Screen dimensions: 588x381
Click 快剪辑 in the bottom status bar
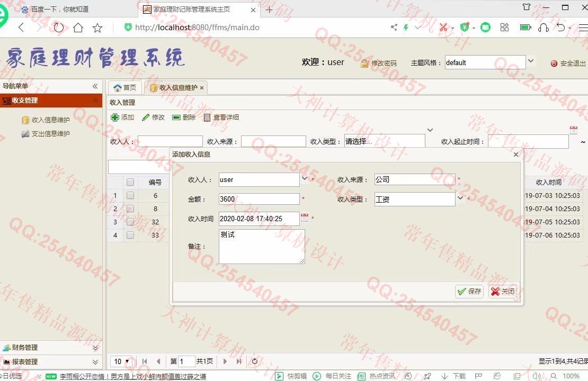tap(291, 376)
